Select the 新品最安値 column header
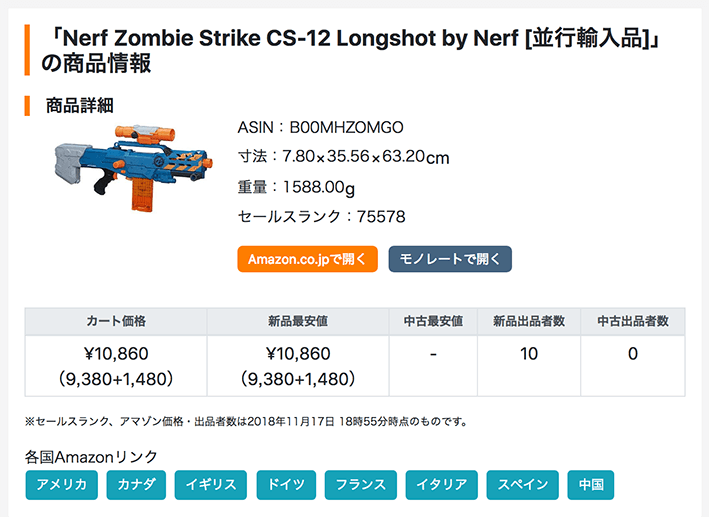 pyautogui.click(x=298, y=321)
